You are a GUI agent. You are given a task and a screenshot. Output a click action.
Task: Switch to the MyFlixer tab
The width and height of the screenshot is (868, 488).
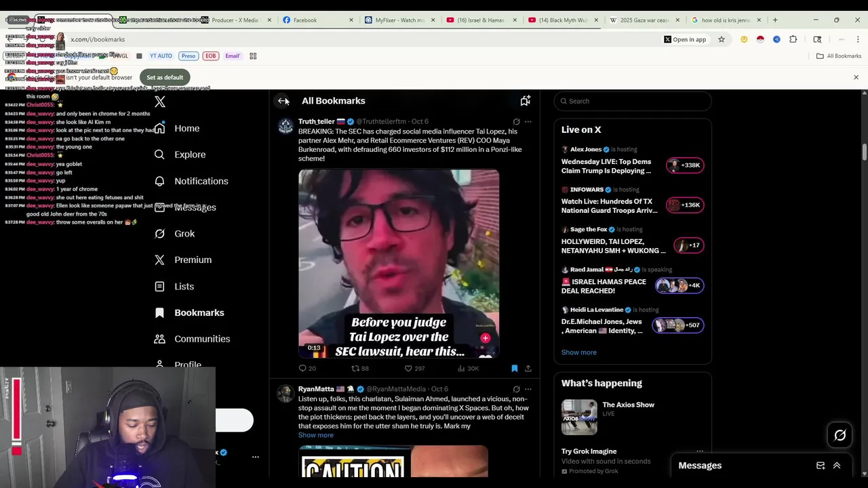click(x=399, y=20)
